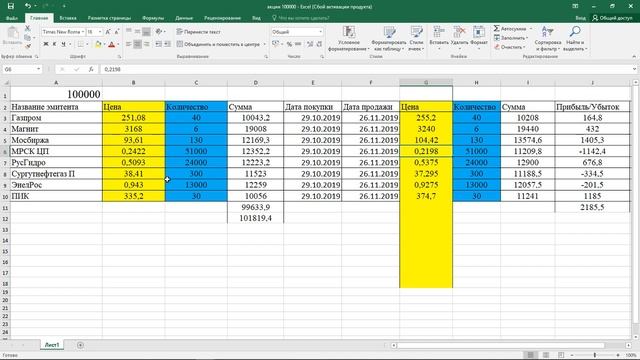Open the Fill (Заполнить) dropdown

[x=511, y=38]
